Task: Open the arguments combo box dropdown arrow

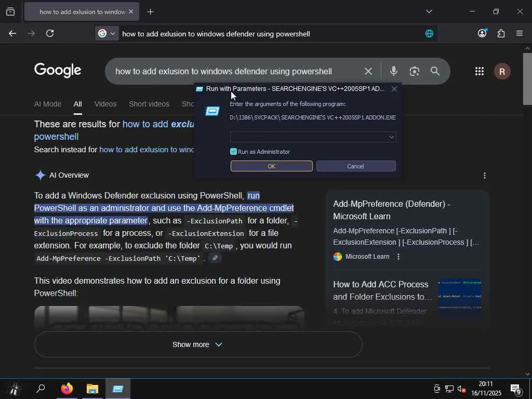Action: pyautogui.click(x=392, y=137)
